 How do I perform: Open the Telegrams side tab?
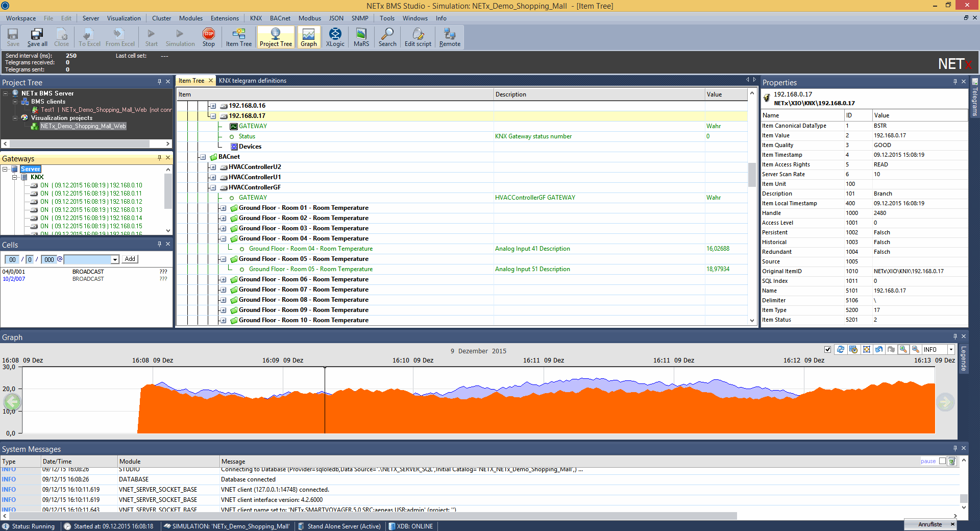pyautogui.click(x=974, y=98)
